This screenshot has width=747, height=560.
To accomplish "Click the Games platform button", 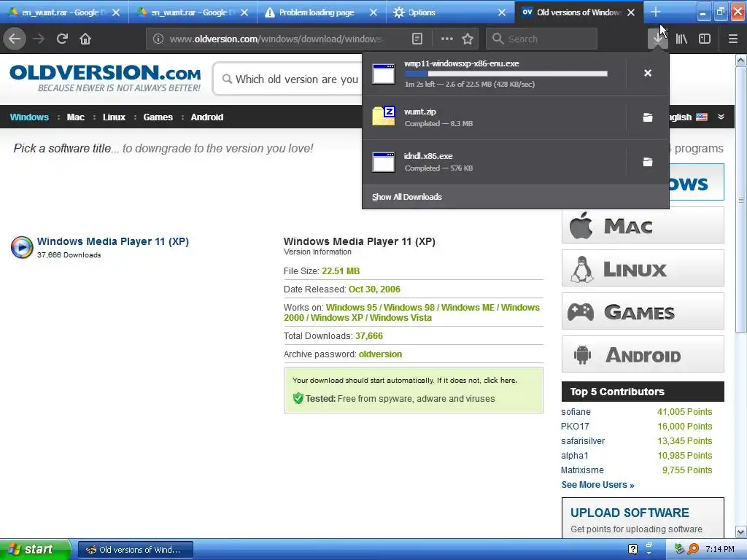I will coord(643,311).
